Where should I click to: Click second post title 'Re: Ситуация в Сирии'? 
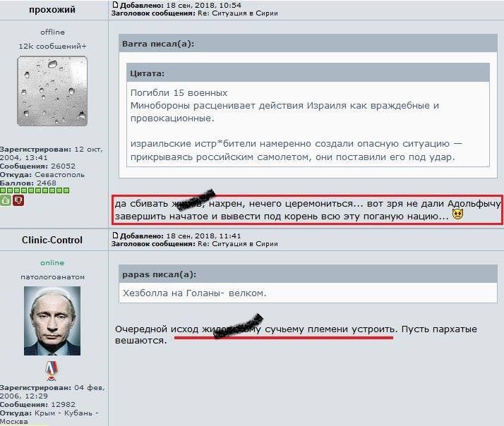(x=238, y=244)
